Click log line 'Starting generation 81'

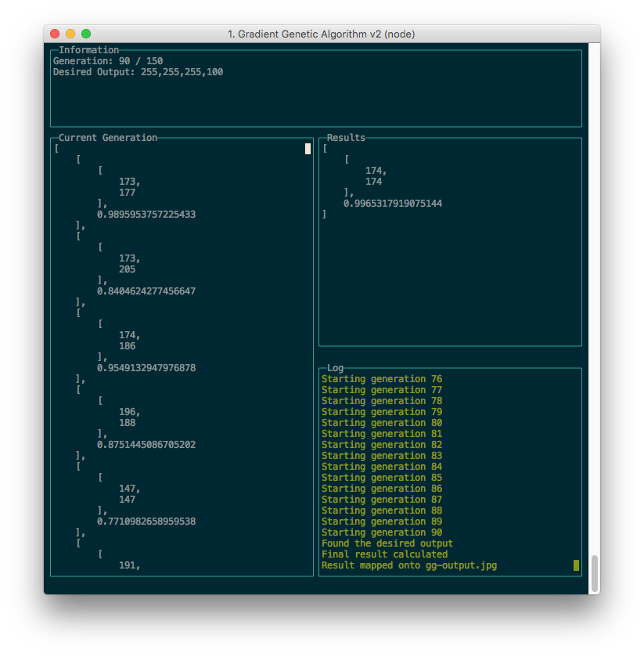[382, 434]
